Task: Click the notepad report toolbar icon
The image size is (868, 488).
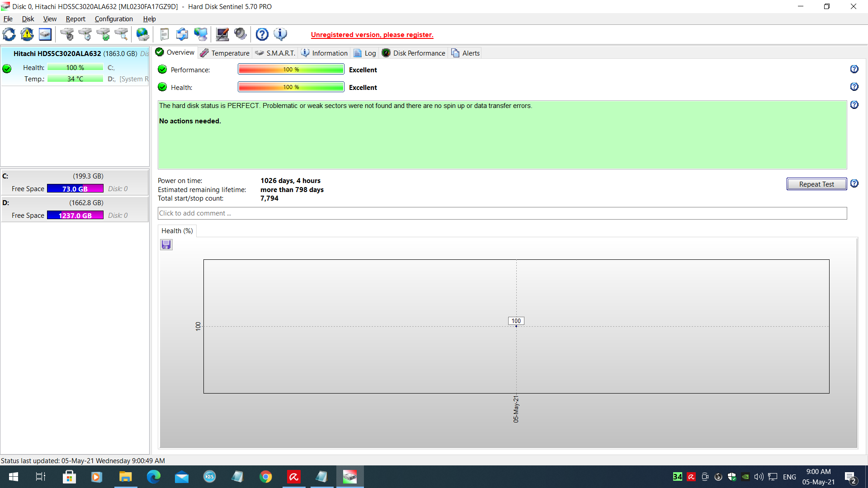Action: 165,34
